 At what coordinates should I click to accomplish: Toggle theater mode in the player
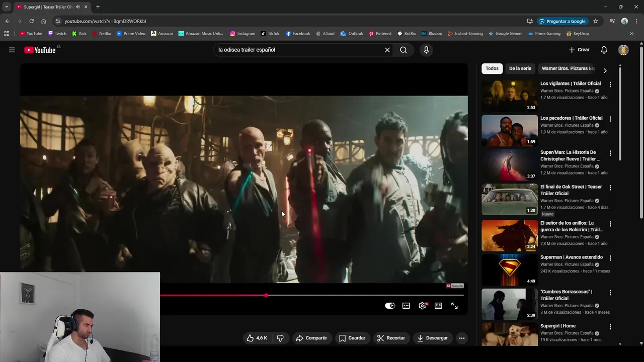(438, 306)
